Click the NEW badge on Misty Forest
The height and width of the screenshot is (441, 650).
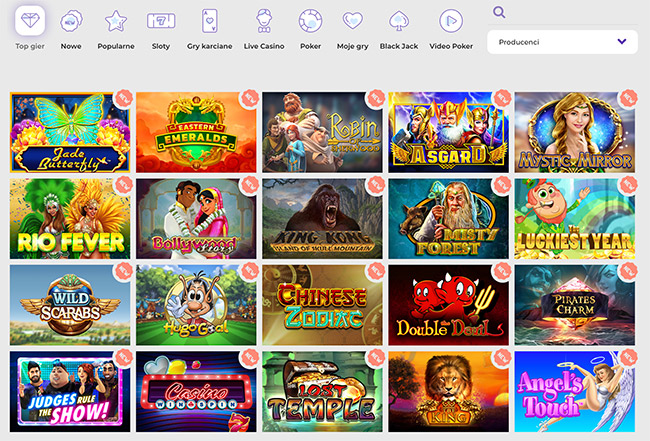tap(502, 185)
